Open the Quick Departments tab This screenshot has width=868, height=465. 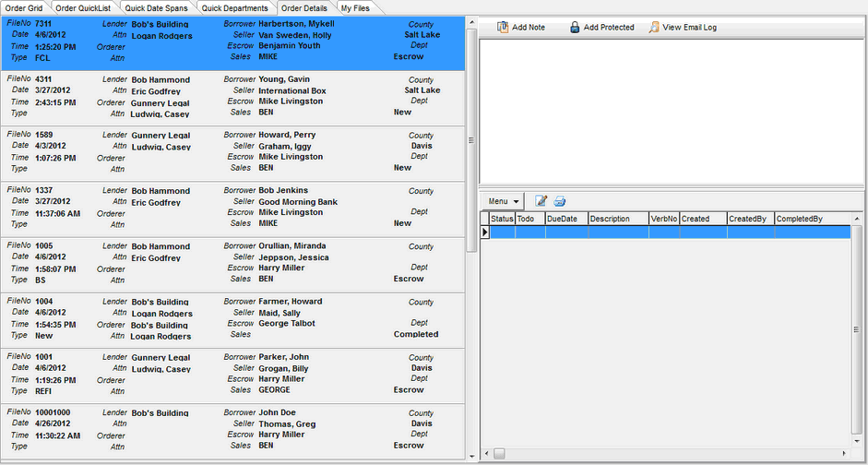235,8
